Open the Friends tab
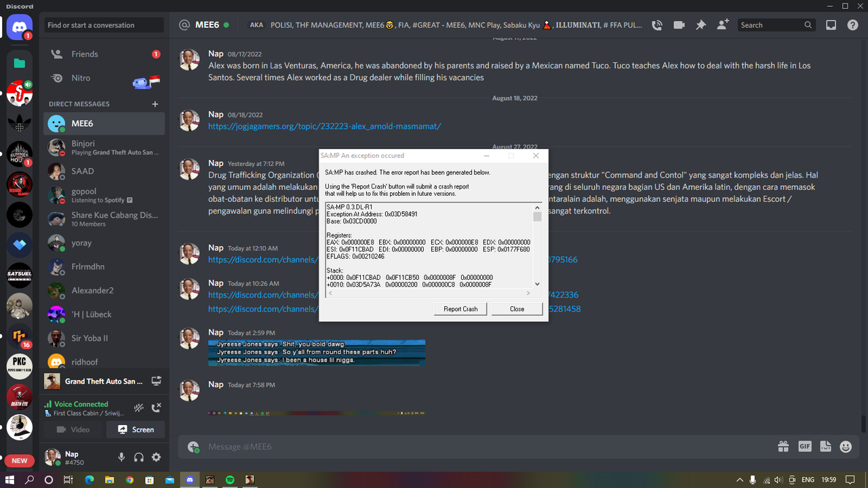868x488 pixels. click(x=104, y=54)
